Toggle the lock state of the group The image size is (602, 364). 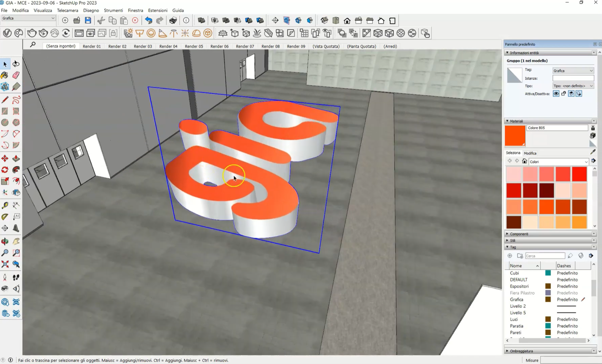point(563,94)
